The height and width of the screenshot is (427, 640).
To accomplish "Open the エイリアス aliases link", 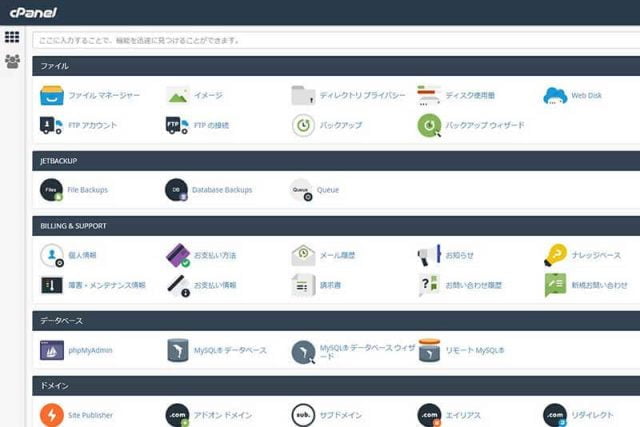I will click(x=463, y=415).
